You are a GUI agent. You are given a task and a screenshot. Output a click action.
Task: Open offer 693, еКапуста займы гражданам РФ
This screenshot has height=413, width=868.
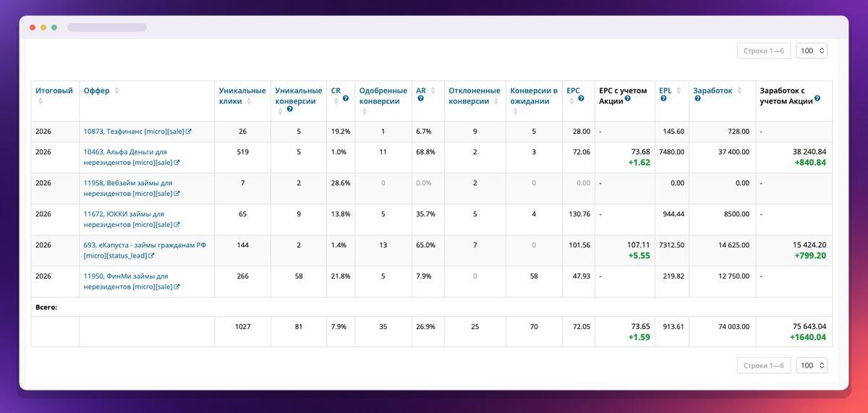(145, 250)
